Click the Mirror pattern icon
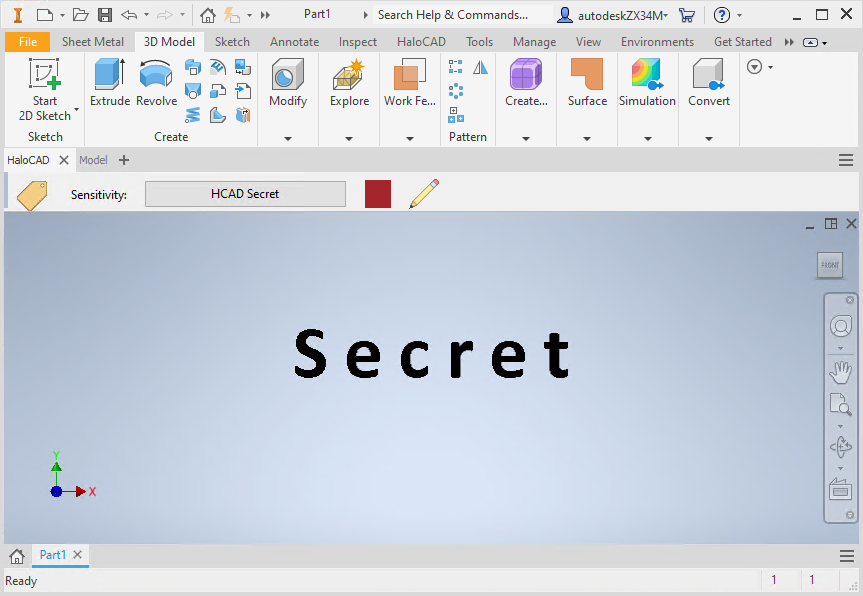This screenshot has height=596, width=863. coord(481,67)
